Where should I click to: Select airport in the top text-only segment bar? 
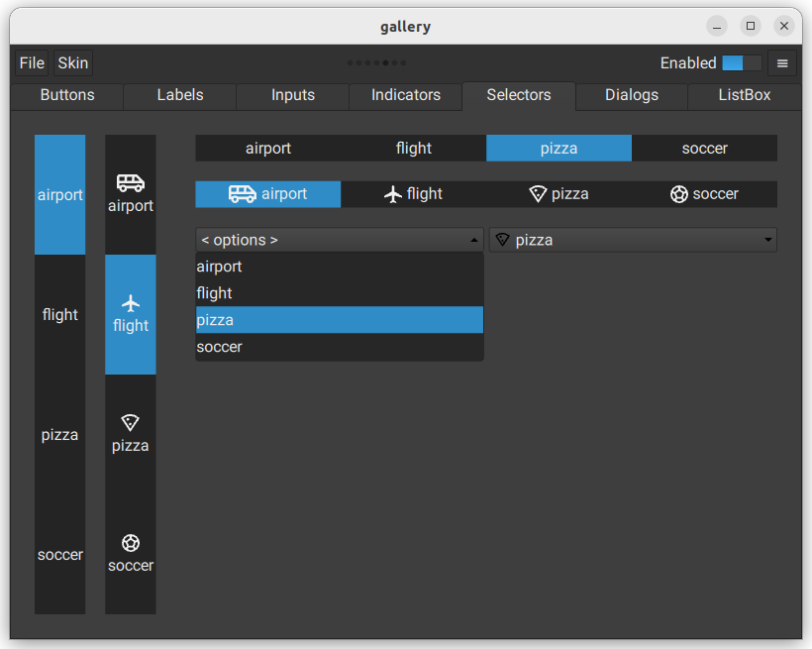pyautogui.click(x=268, y=149)
